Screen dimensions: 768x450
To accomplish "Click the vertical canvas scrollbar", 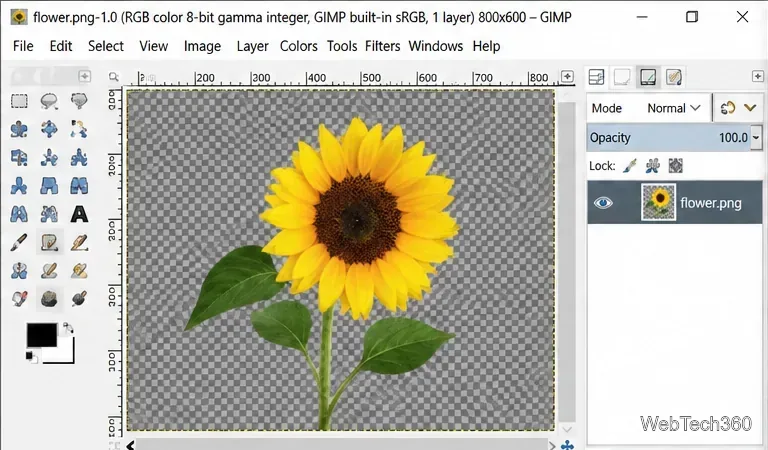I will pyautogui.click(x=567, y=260).
